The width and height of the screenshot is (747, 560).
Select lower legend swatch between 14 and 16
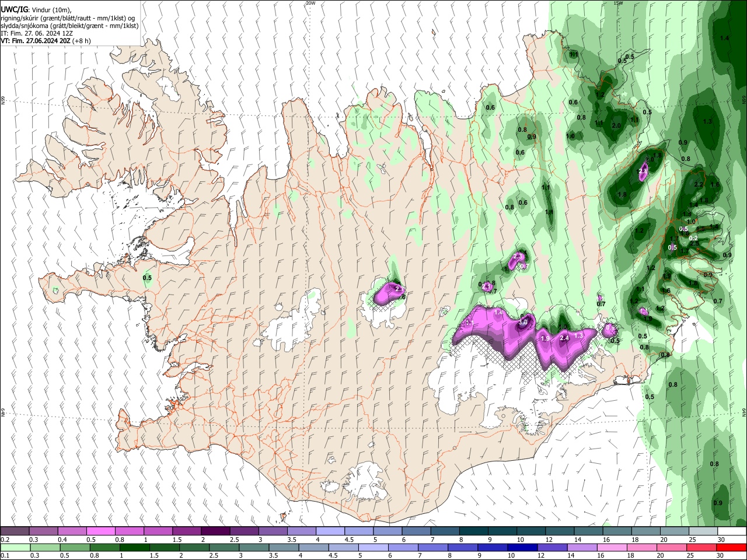coord(582,548)
